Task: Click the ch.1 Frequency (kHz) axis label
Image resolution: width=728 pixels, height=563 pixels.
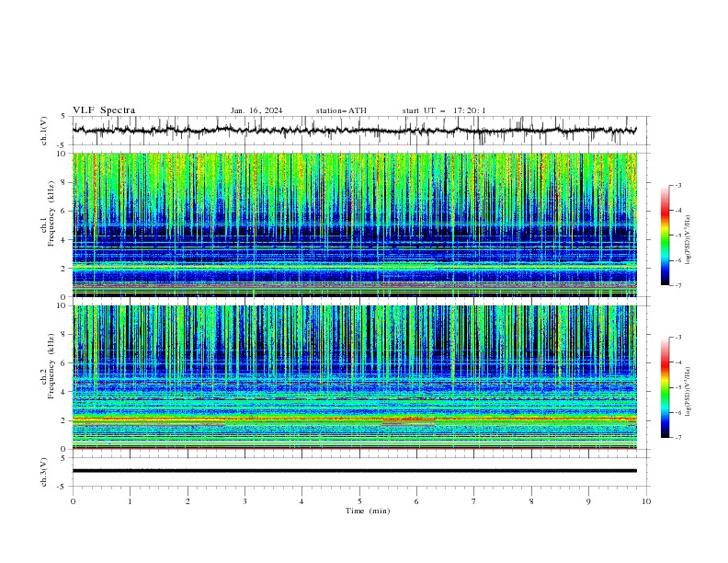Action: pyautogui.click(x=48, y=212)
